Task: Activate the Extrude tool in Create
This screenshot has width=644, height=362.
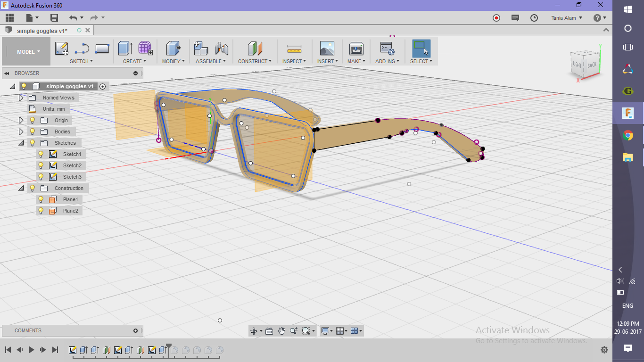Action: pos(125,48)
